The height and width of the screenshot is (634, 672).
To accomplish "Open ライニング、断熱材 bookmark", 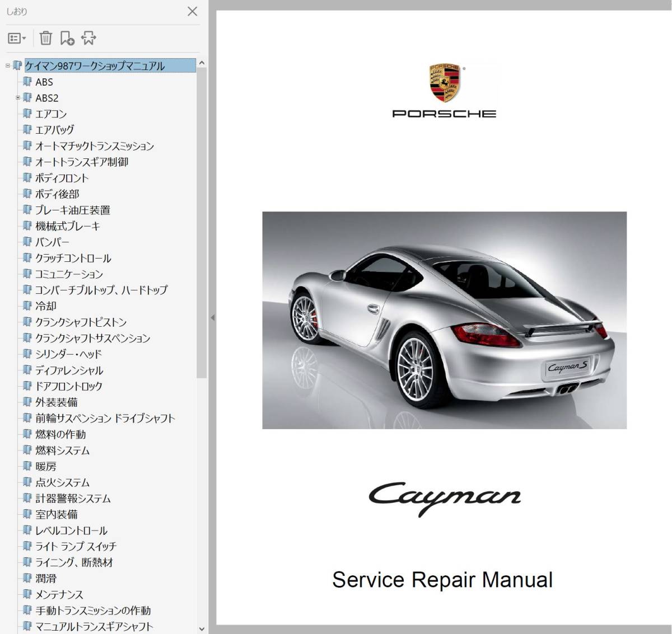I will click(74, 563).
